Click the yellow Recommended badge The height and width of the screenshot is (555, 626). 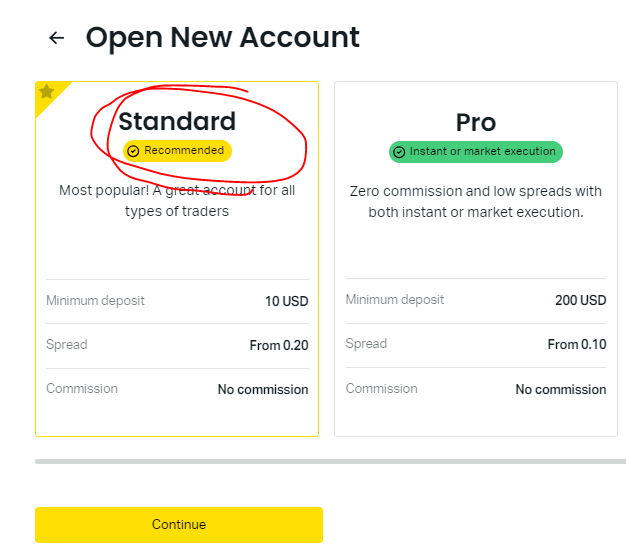[178, 151]
